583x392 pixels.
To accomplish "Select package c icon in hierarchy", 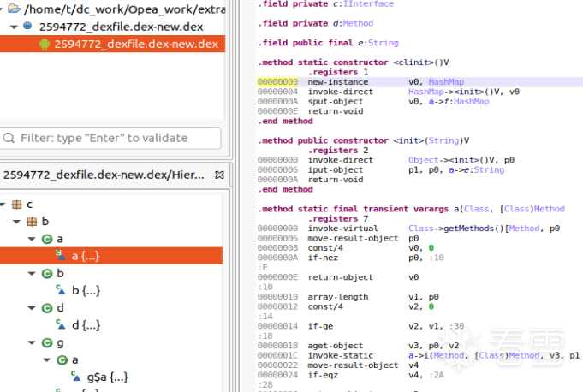I will pos(16,205).
